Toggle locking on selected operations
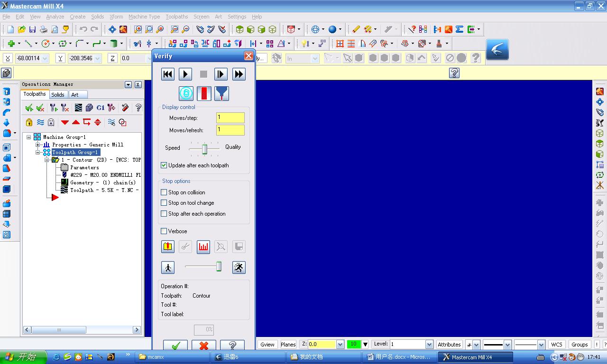The image size is (607, 364). [x=29, y=122]
